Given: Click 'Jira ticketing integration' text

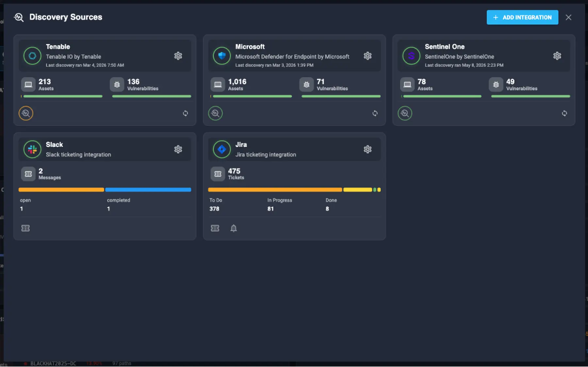Looking at the screenshot, I should pyautogui.click(x=266, y=154).
